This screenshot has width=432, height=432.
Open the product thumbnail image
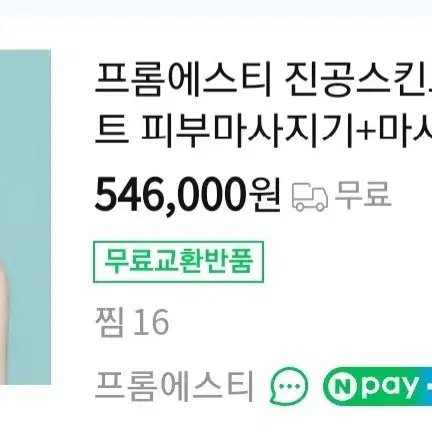[25, 217]
